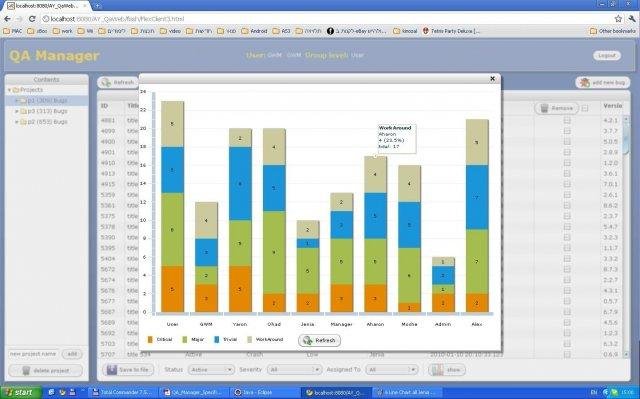Switch to the 'Line Chart' taskbar window
This screenshot has width=640, height=399.
407,392
